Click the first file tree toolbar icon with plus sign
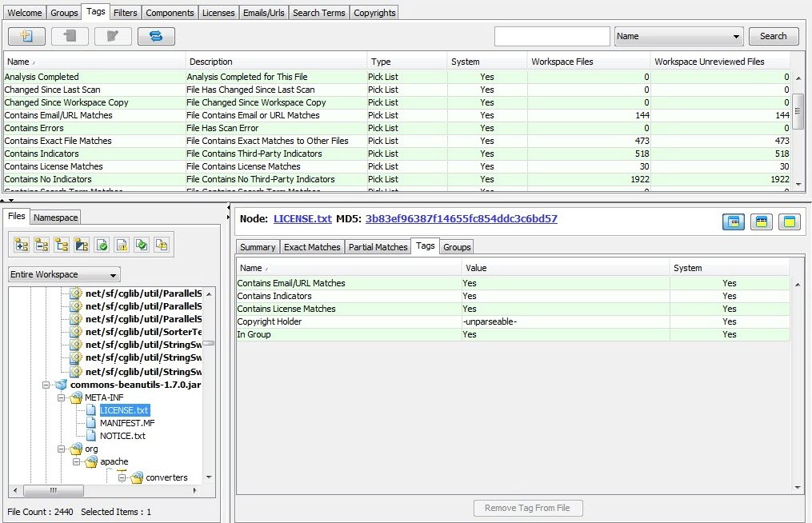This screenshot has height=523, width=812. tap(22, 245)
